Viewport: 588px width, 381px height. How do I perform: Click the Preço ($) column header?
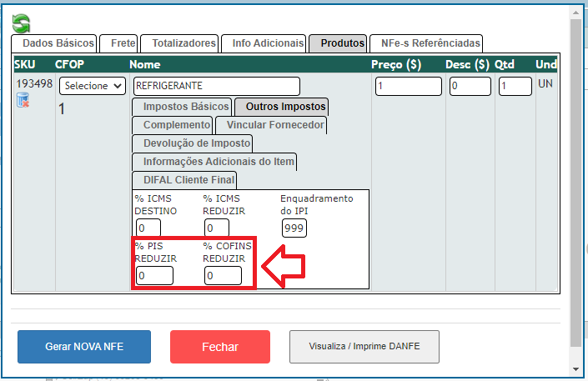396,64
